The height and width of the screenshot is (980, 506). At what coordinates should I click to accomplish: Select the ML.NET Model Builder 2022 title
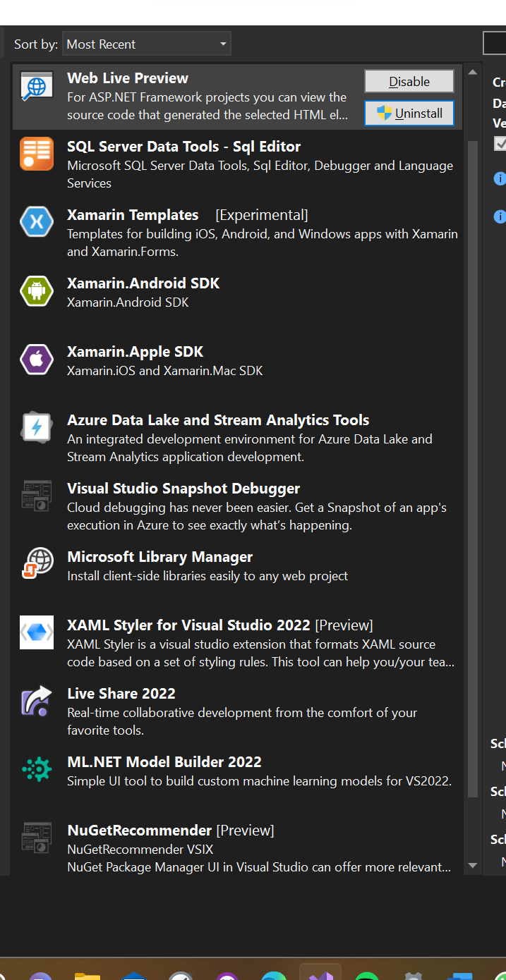164,762
